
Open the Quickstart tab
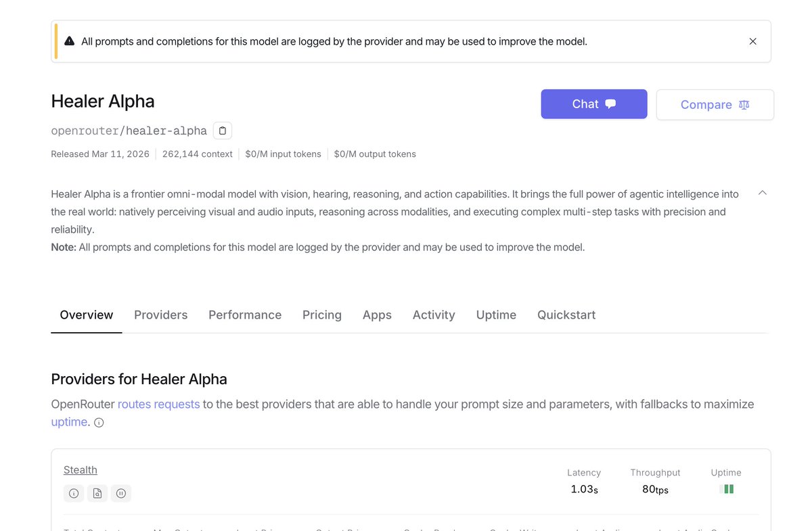coord(566,315)
